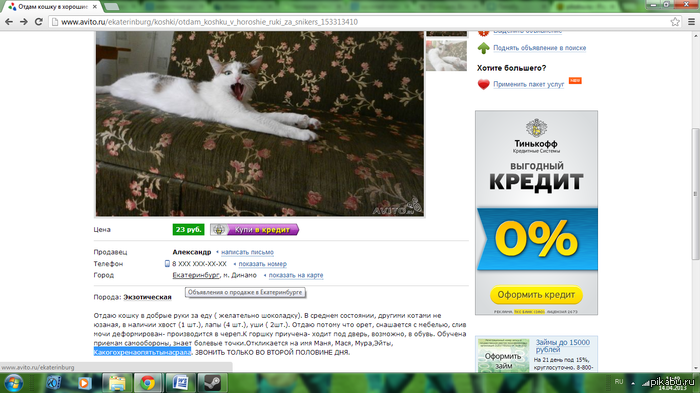This screenshot has width=700, height=393.
Task: Open the 'Екатеринбург' city link
Action: 196,275
